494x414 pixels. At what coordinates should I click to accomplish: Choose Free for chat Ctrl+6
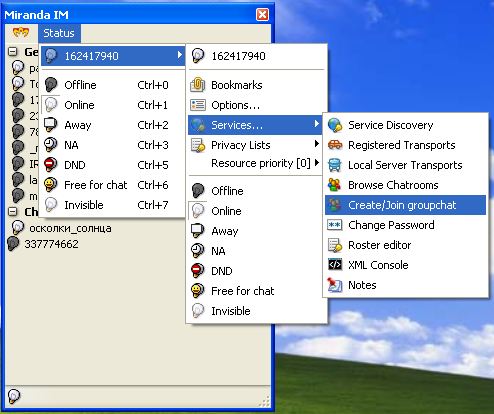tap(113, 185)
